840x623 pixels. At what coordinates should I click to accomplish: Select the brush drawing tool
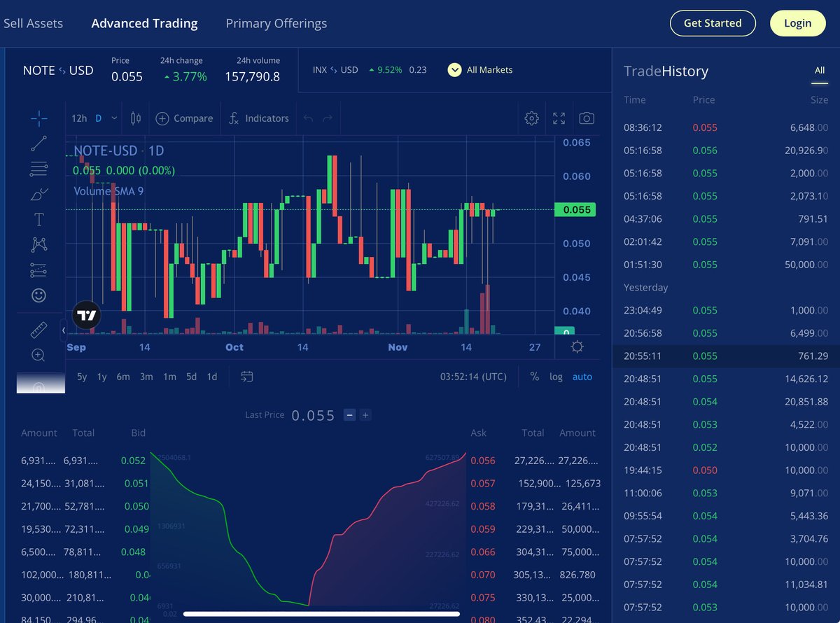pos(39,194)
